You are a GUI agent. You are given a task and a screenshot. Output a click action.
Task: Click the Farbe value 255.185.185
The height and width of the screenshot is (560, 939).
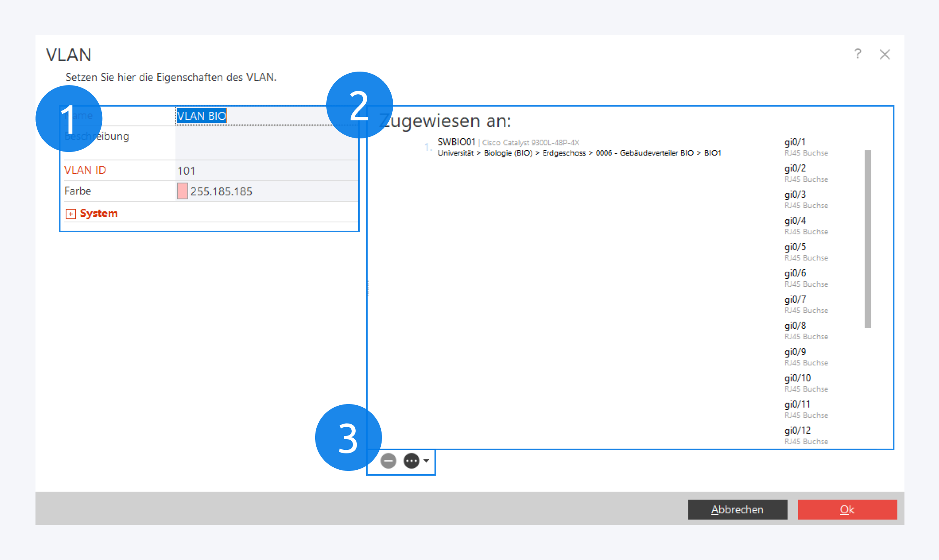point(221,192)
